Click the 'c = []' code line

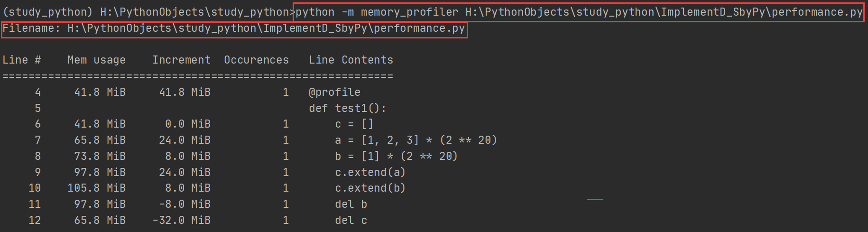354,124
